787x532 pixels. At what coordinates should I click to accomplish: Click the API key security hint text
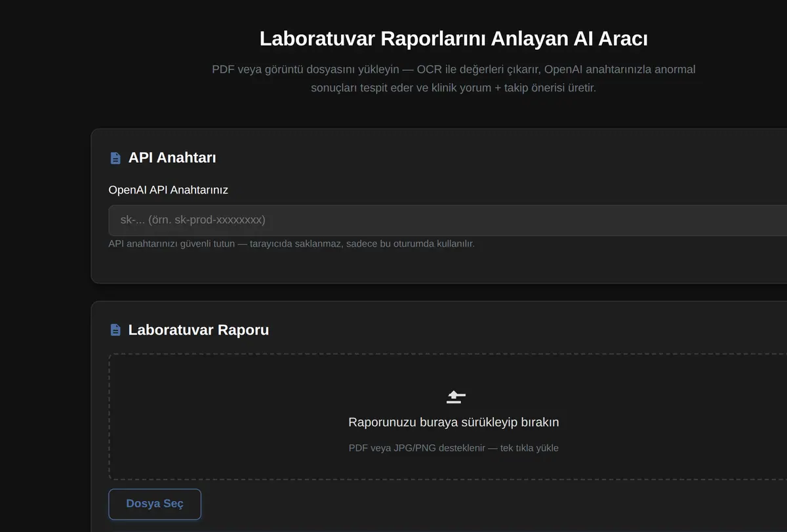pos(292,243)
